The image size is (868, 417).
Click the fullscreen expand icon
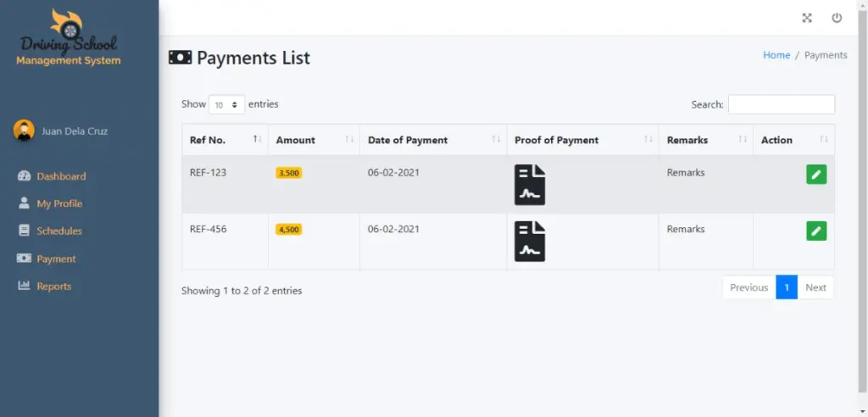(x=807, y=18)
